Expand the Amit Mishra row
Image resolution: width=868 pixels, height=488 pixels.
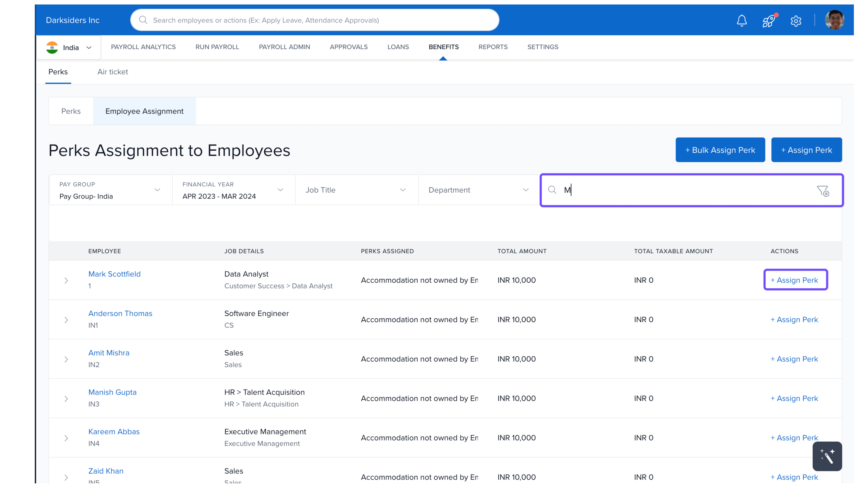[66, 359]
